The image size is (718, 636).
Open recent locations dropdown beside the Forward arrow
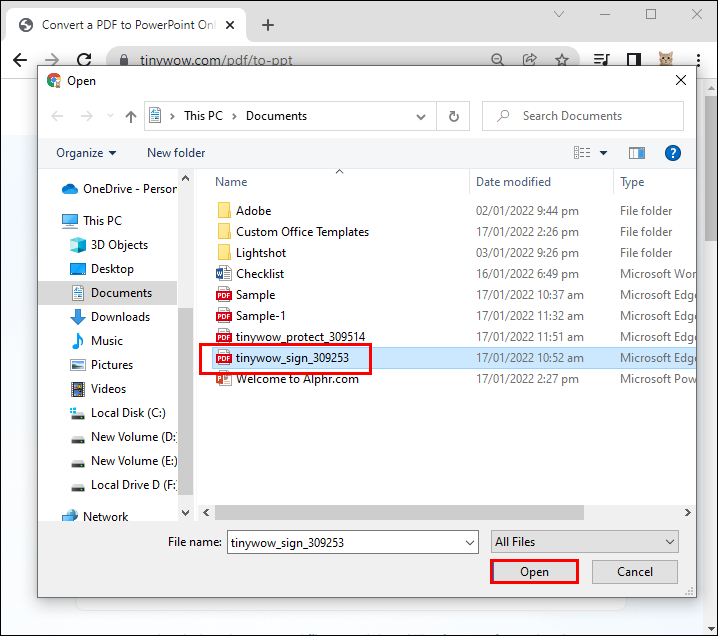tap(110, 116)
